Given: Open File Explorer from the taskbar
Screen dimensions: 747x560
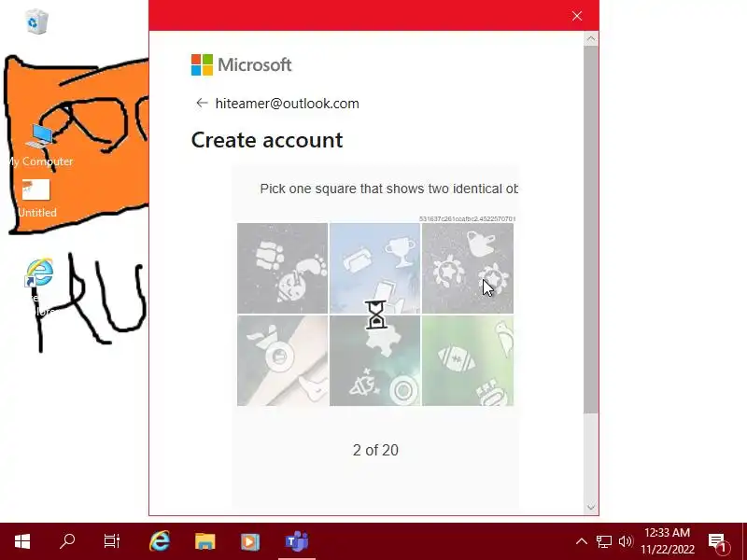Looking at the screenshot, I should [x=204, y=541].
